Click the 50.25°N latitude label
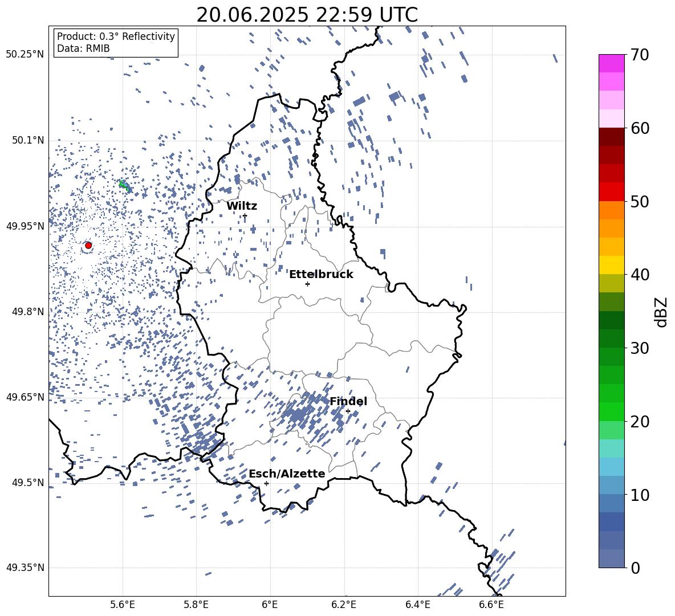Image resolution: width=675 pixels, height=616 pixels. tap(25, 55)
